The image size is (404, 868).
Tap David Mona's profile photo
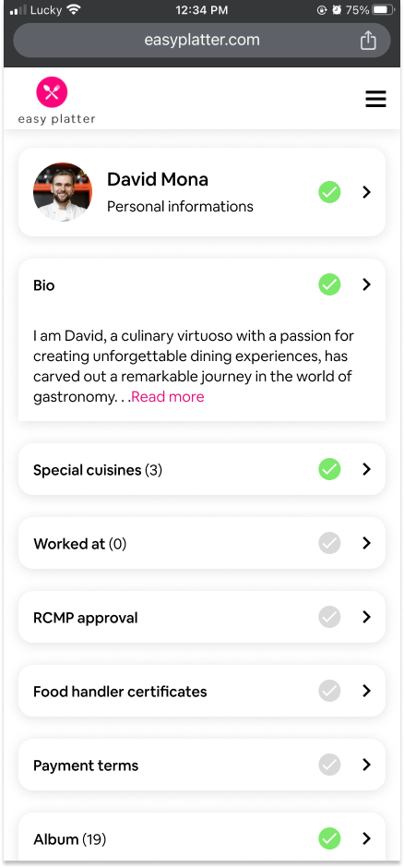pos(63,192)
